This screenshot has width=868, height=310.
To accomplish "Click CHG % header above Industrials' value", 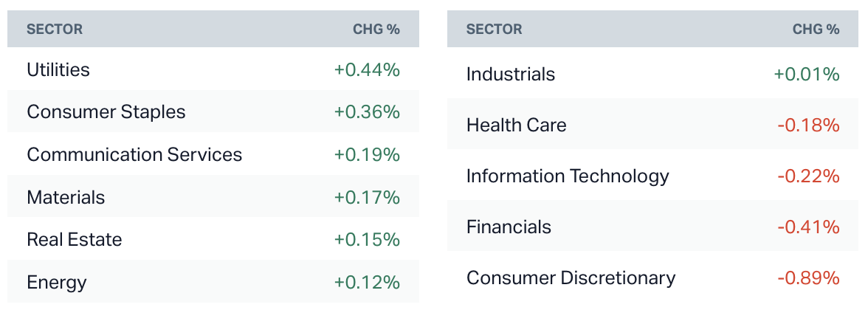I will coord(816,30).
